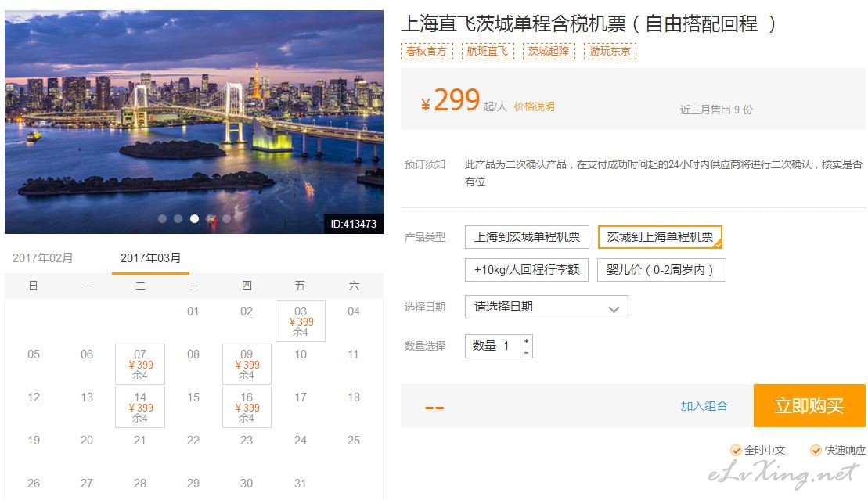The image size is (868, 500).
Task: Pick March 14 priced ¥399 in calendar
Action: (140, 408)
